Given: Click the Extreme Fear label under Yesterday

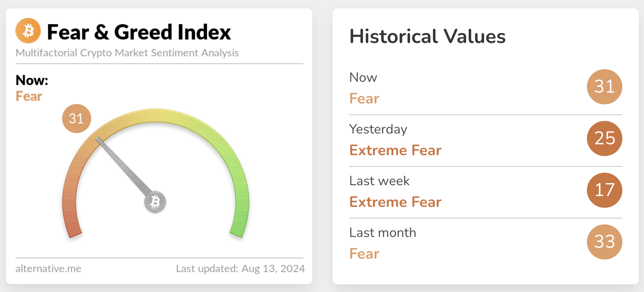Looking at the screenshot, I should [x=395, y=150].
